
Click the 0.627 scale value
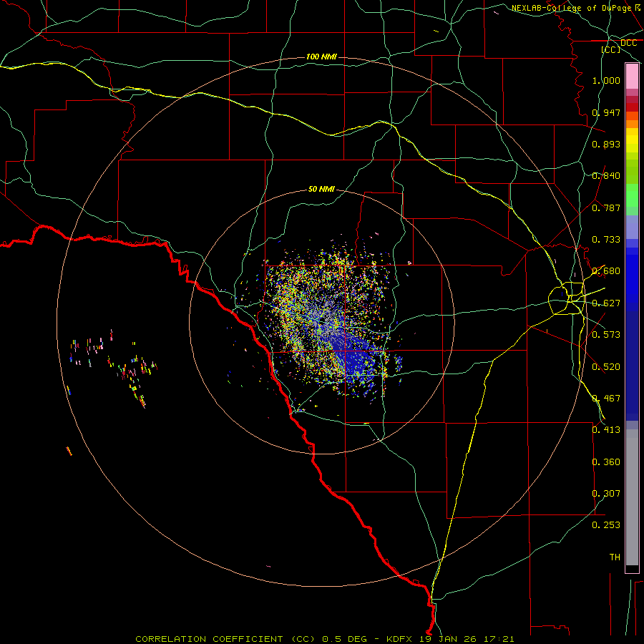[x=606, y=303]
